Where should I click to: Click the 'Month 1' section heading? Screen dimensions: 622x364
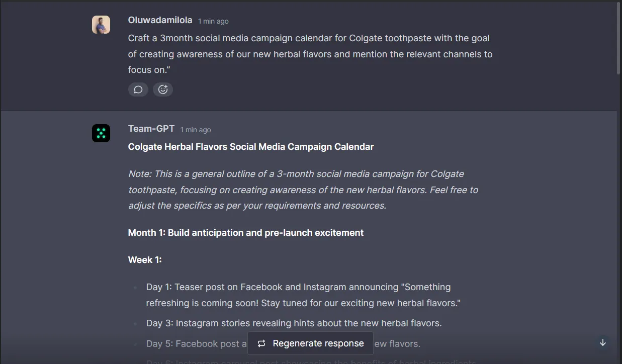point(246,232)
